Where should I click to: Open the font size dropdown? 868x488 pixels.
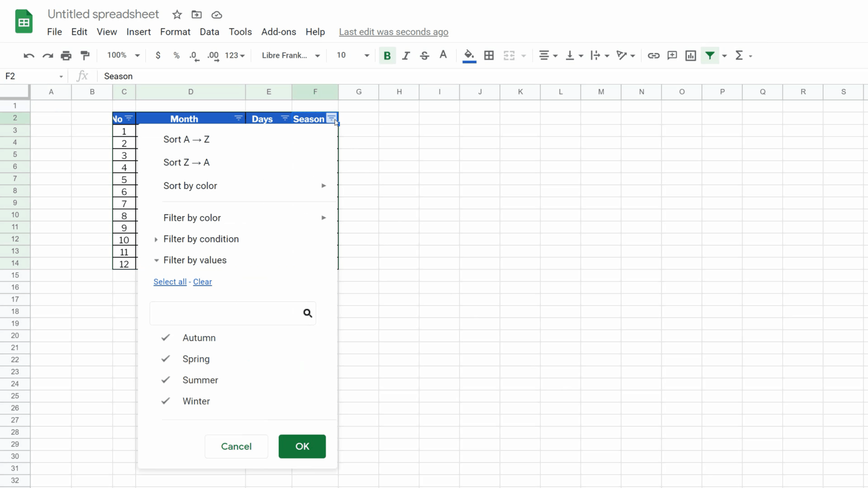366,55
